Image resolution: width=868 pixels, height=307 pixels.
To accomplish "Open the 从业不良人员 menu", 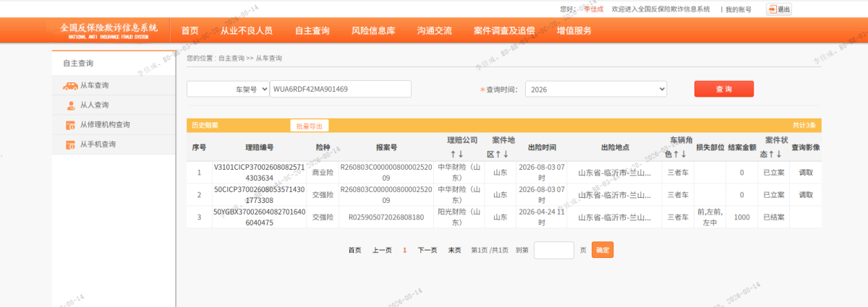I will (x=247, y=30).
